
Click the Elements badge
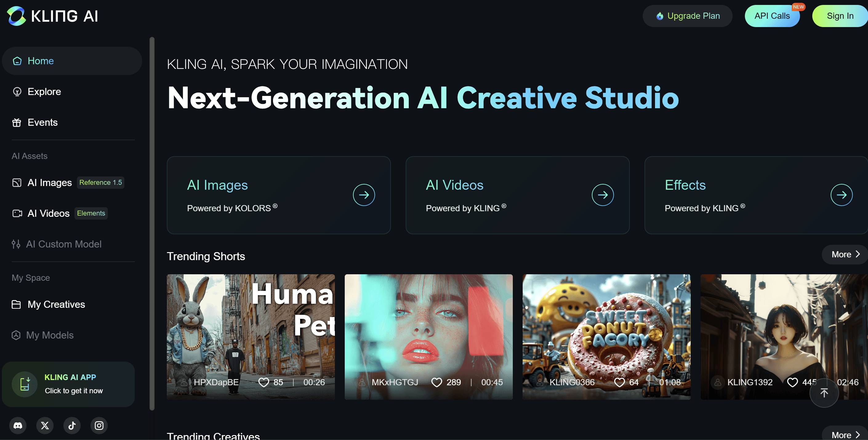[x=91, y=213]
